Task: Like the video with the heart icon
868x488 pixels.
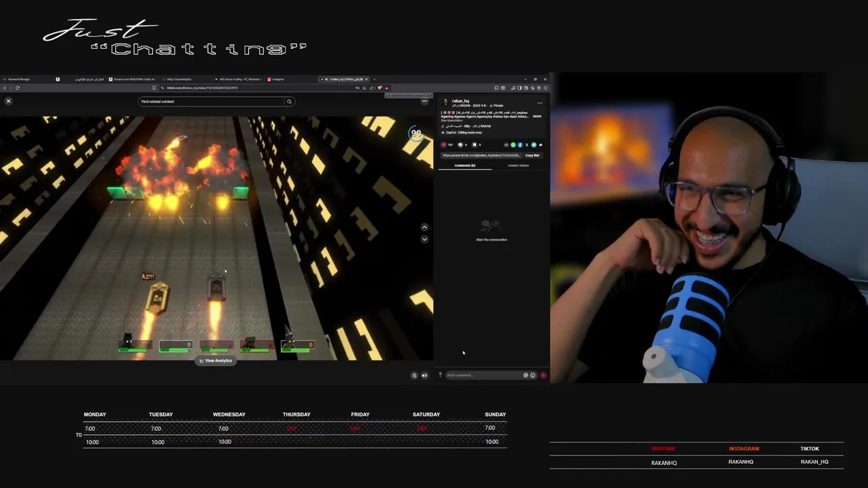Action: (444, 145)
